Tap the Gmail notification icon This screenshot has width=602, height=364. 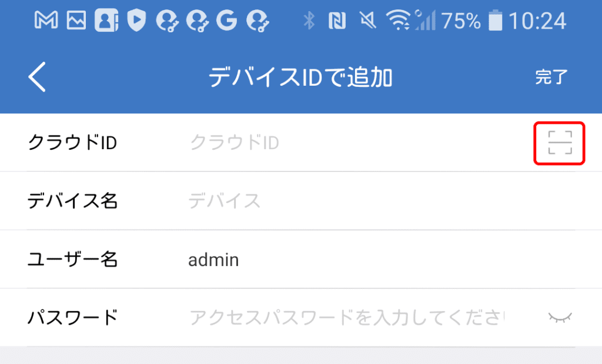[46, 21]
